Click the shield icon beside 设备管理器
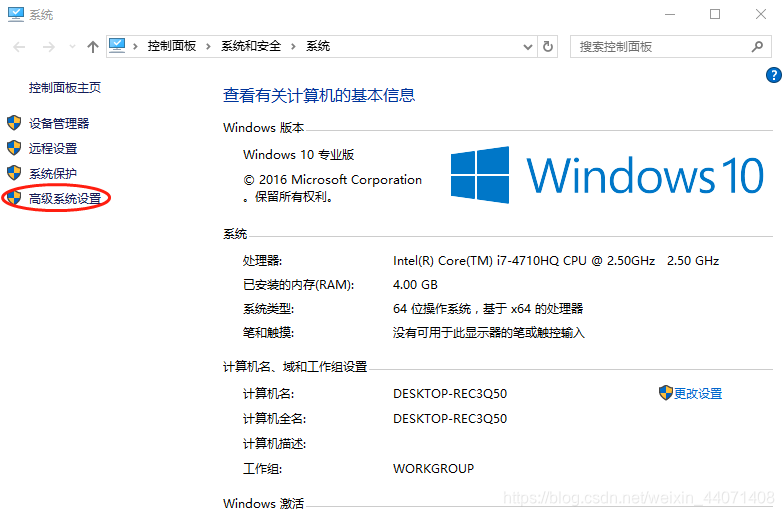This screenshot has height=516, width=784. click(14, 122)
